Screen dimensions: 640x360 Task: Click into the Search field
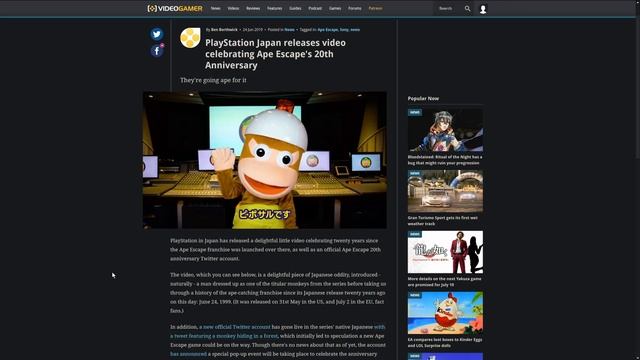click(x=448, y=8)
